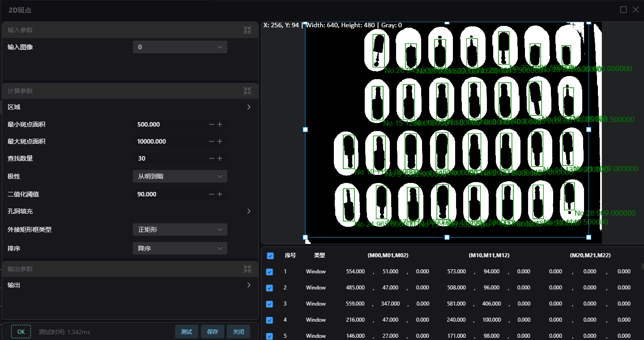
Task: Click the 测试时间 status text
Action: pos(64,332)
